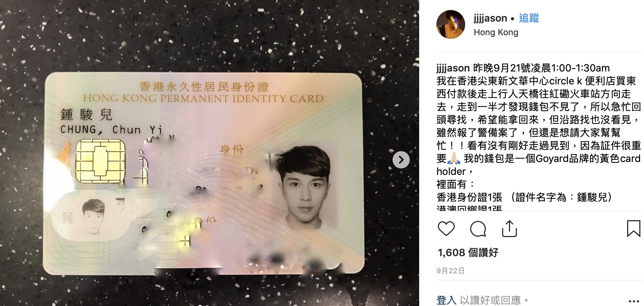Save the post with the bookmark icon

[634, 228]
